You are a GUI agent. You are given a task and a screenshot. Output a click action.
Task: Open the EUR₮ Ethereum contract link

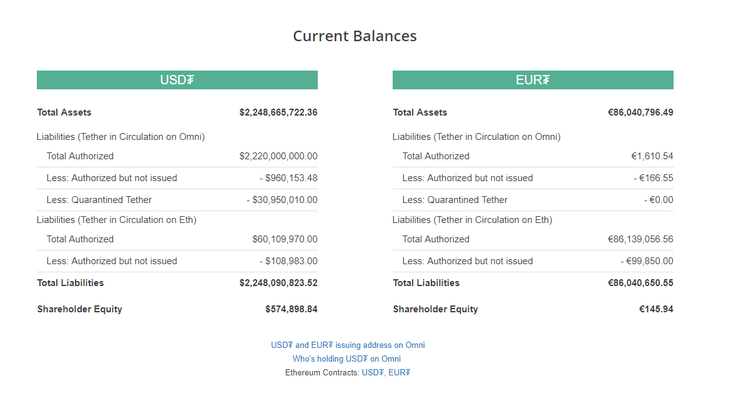[x=399, y=373]
